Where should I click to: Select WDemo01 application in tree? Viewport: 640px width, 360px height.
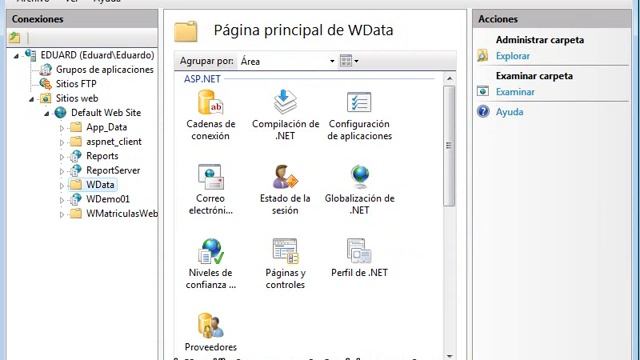pyautogui.click(x=108, y=199)
